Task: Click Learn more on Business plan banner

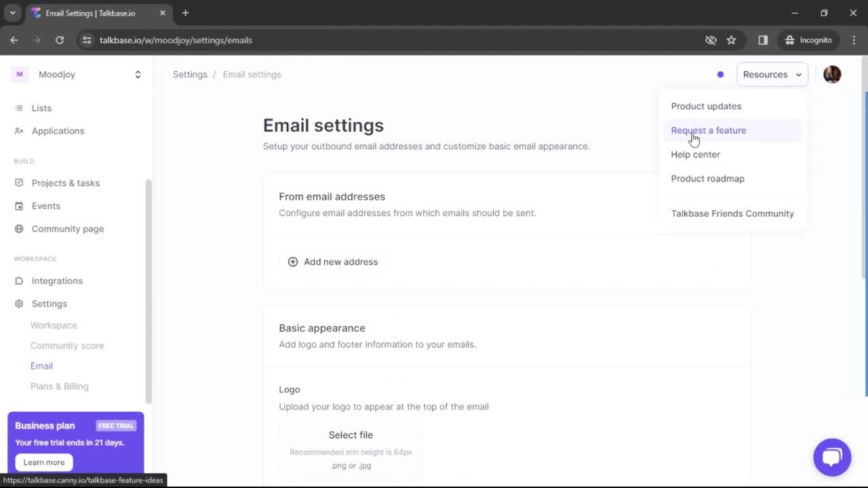Action: 44,462
